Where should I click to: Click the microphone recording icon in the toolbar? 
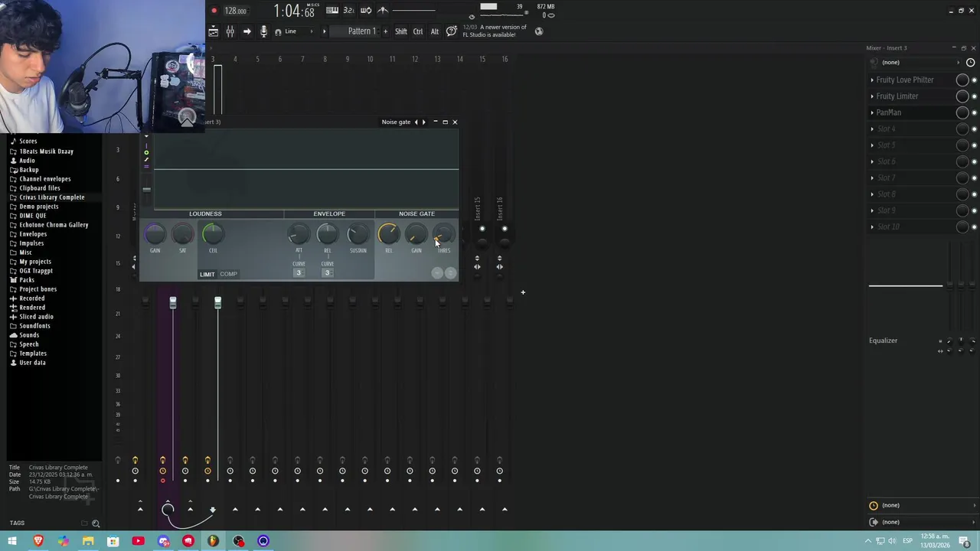pos(263,31)
